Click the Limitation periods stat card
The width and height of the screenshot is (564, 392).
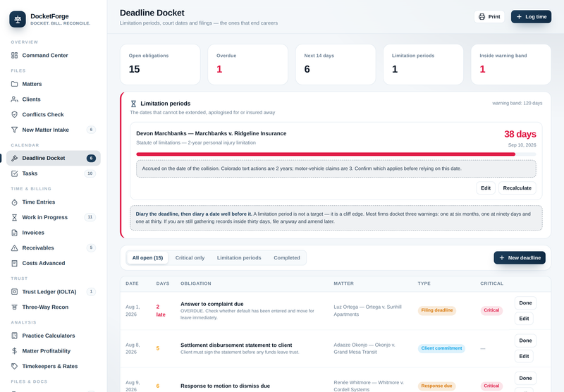click(x=424, y=65)
